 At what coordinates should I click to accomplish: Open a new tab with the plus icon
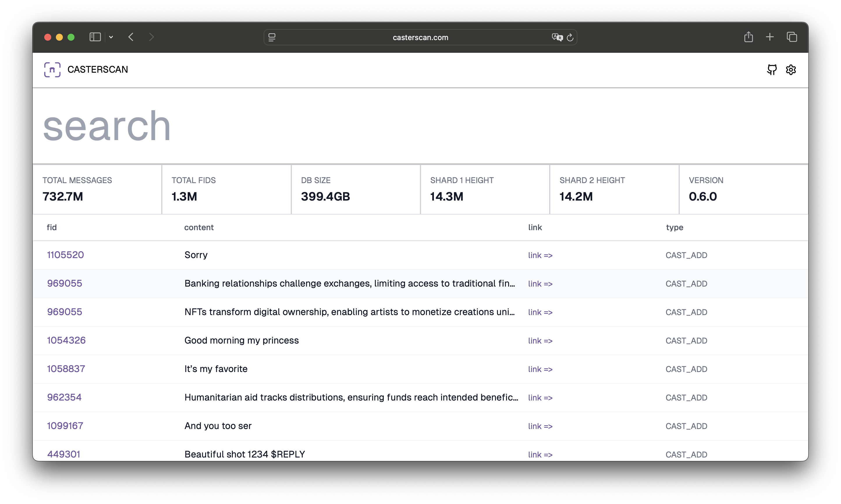click(770, 37)
